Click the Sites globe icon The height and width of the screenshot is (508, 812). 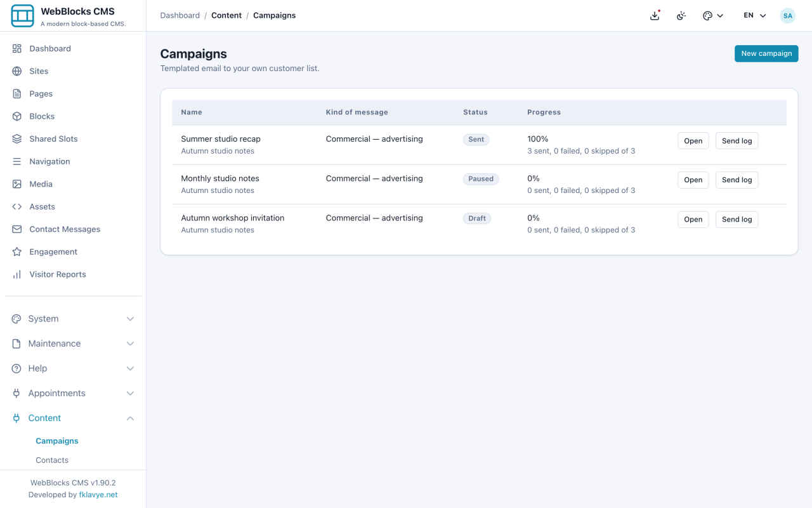click(17, 71)
